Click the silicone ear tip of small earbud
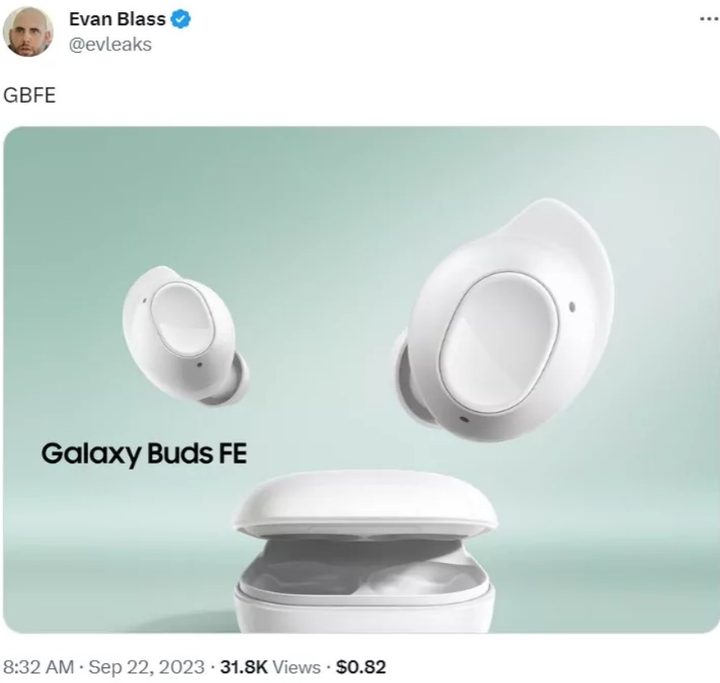The image size is (720, 683). tap(231, 381)
